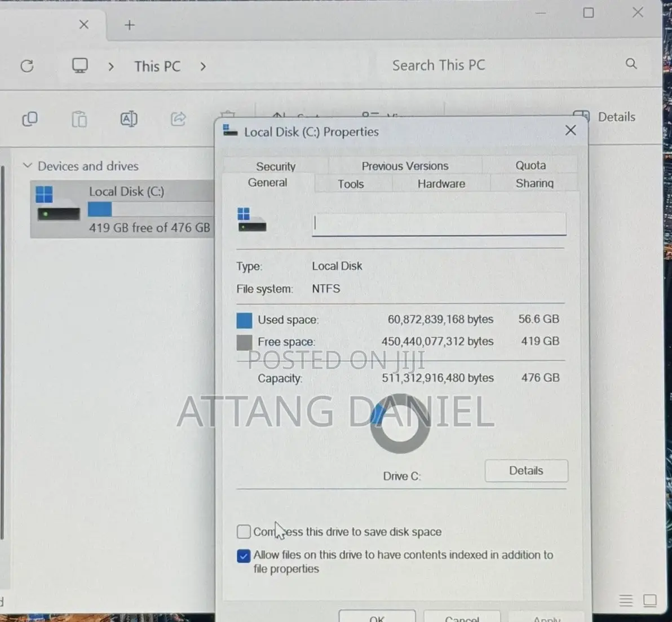Open the Hardware tab

(441, 183)
